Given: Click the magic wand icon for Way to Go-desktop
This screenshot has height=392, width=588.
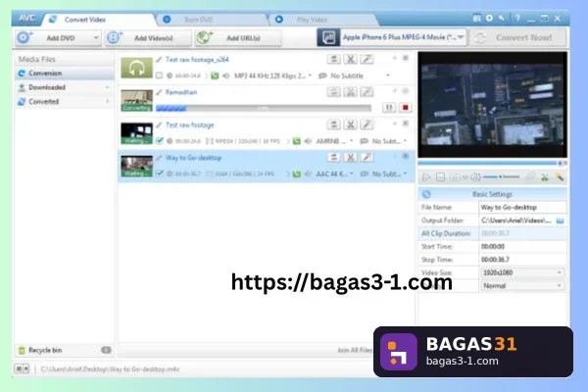Looking at the screenshot, I should (x=367, y=157).
